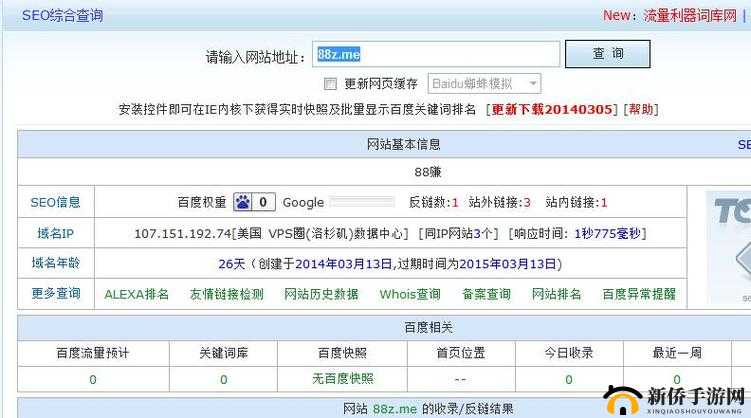Click the expiry date 2015年03月13日
Screen dimensions: 751x418
(508, 264)
